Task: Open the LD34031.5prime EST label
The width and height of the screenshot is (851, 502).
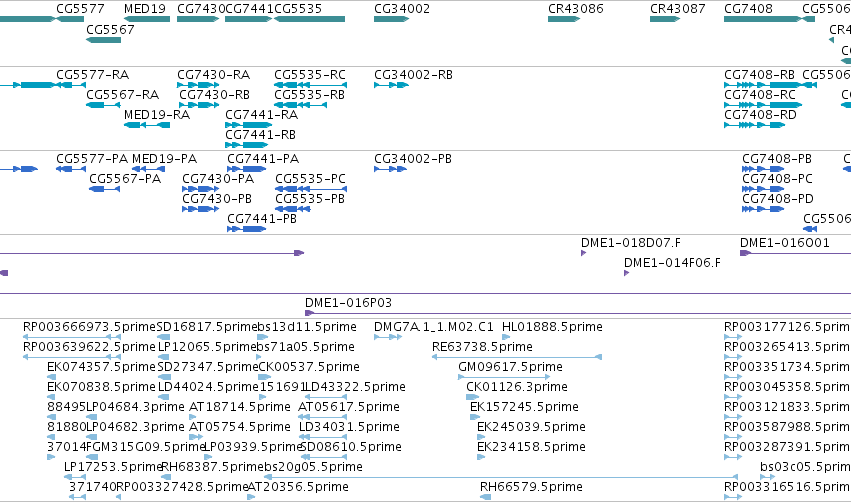Action: (x=350, y=427)
